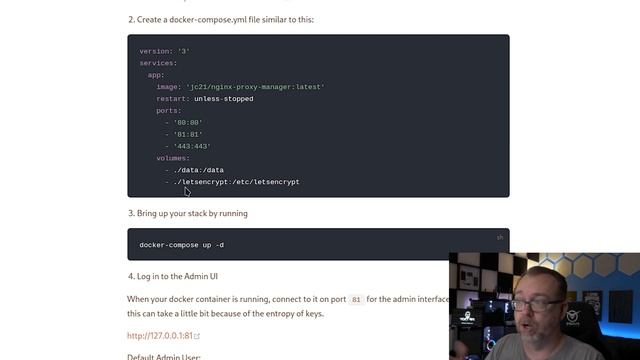This screenshot has height=360, width=640.
Task: Click the 'ports:' key in the YAML
Action: click(x=169, y=111)
